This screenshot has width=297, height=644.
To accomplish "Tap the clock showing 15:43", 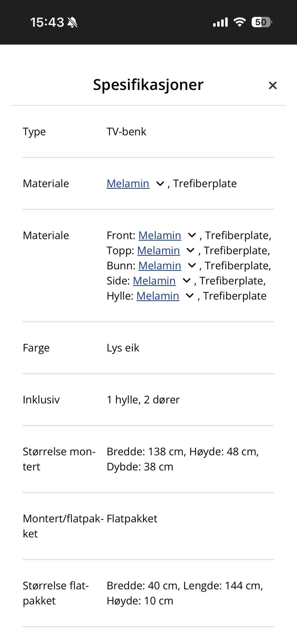I will 47,22.
